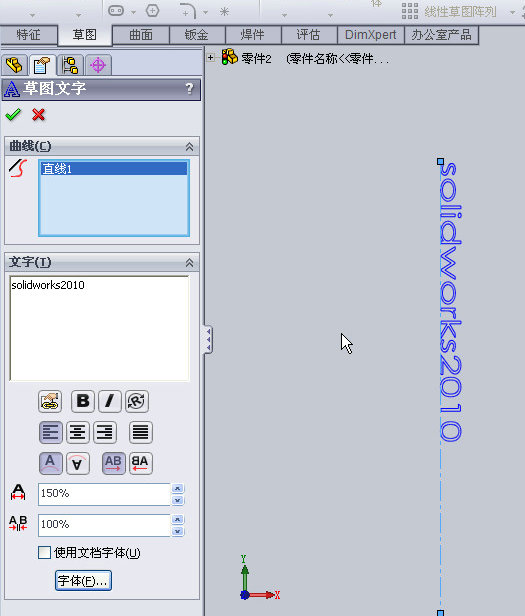Toggle flip text vertically inverted A
Viewport: 525px width, 616px height.
pyautogui.click(x=78, y=464)
